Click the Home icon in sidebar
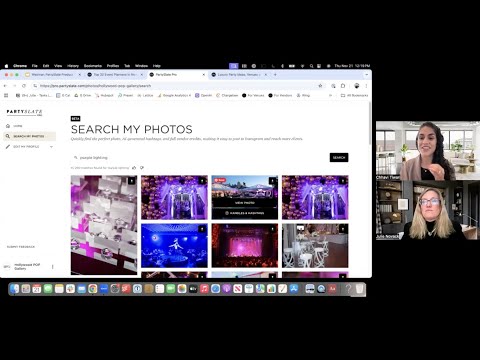The image size is (480, 360). click(8, 126)
